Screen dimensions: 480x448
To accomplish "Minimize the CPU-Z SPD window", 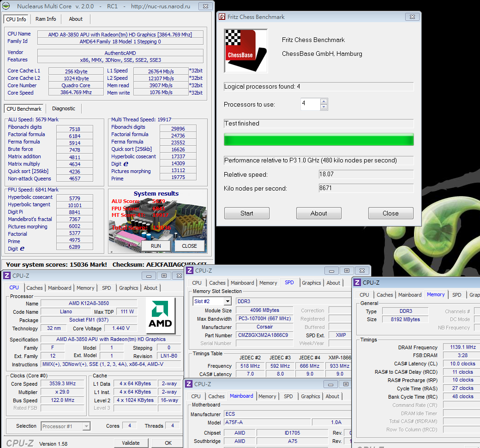I will coord(331,270).
